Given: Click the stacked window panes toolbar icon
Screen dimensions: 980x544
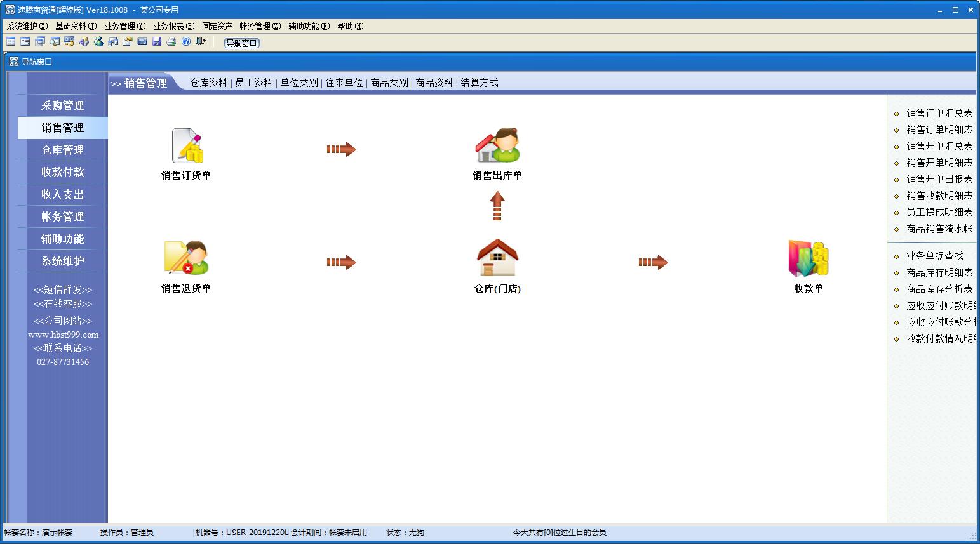Looking at the screenshot, I should click(x=113, y=42).
